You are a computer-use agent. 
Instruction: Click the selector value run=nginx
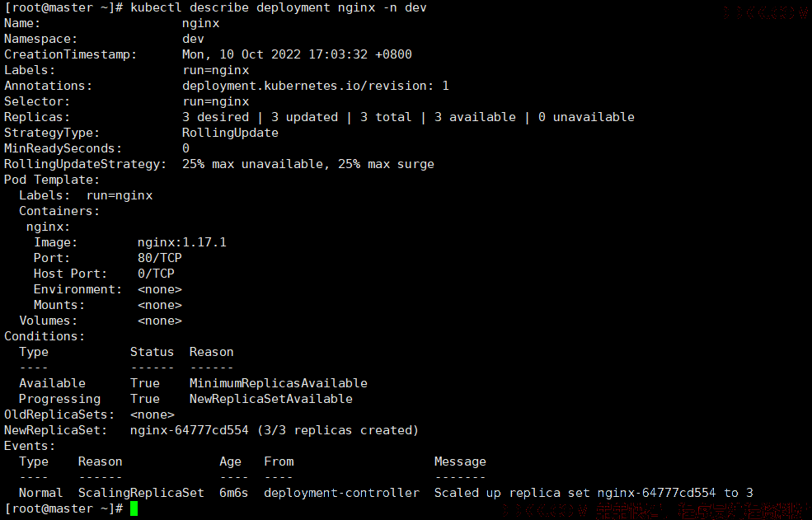(216, 101)
